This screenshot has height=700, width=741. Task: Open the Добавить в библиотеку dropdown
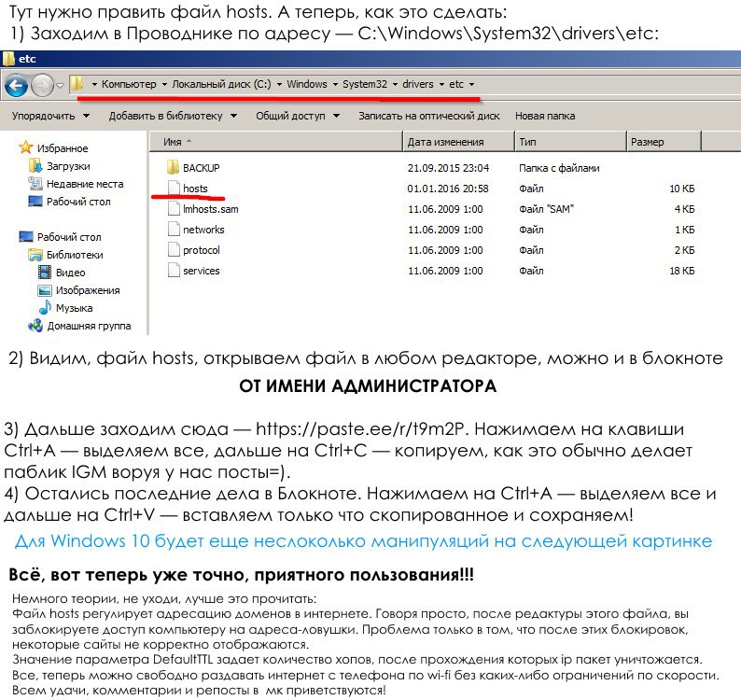click(171, 117)
